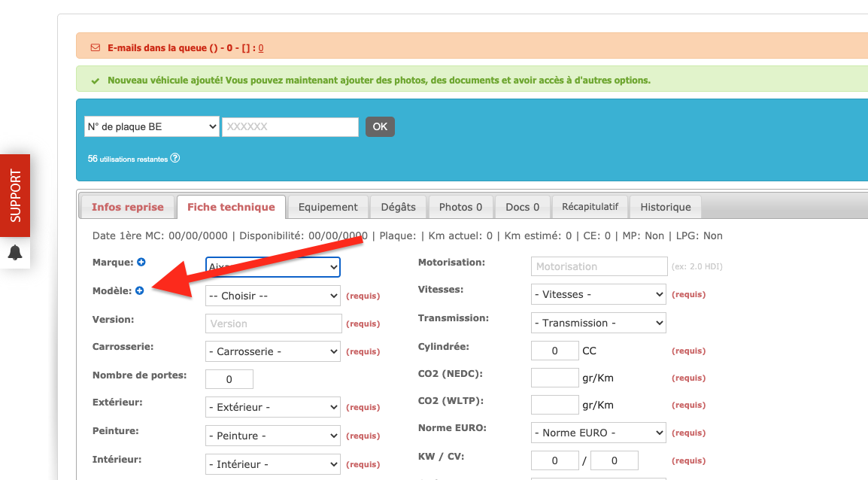Open the e-mail queue count link
The width and height of the screenshot is (868, 480).
click(x=261, y=48)
